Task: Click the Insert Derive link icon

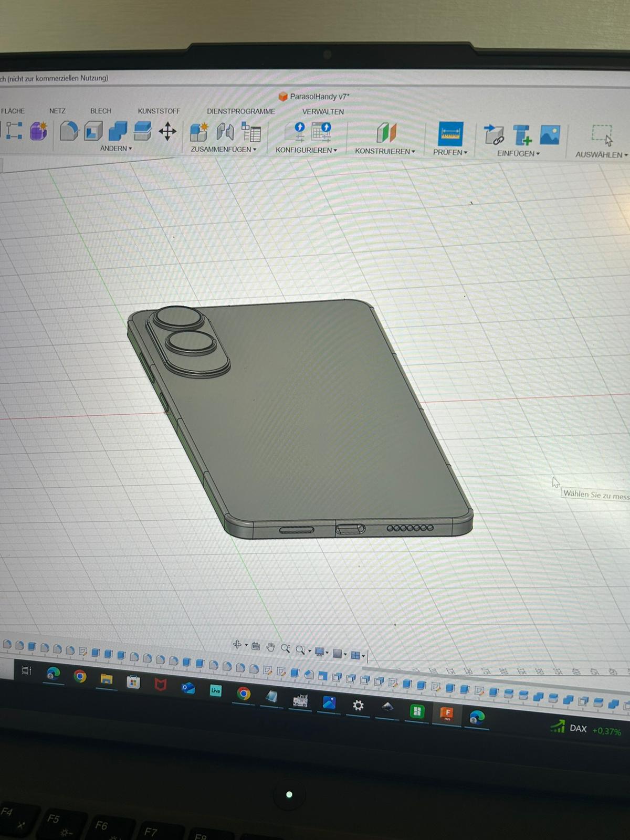Action: pos(493,135)
